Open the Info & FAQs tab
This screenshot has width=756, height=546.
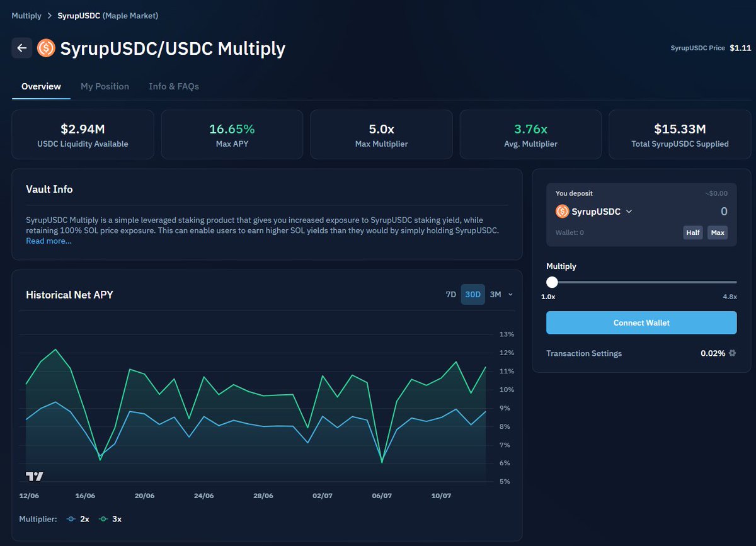click(174, 86)
